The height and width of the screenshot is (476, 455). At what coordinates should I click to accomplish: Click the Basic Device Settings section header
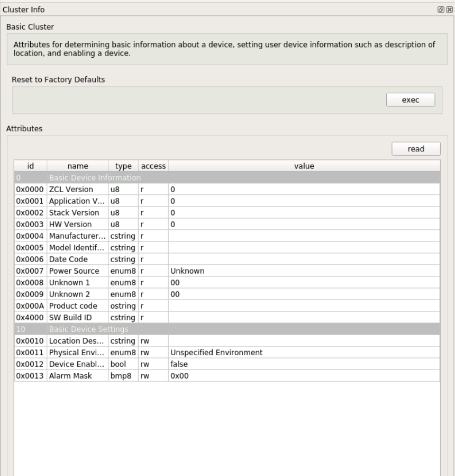click(106, 329)
